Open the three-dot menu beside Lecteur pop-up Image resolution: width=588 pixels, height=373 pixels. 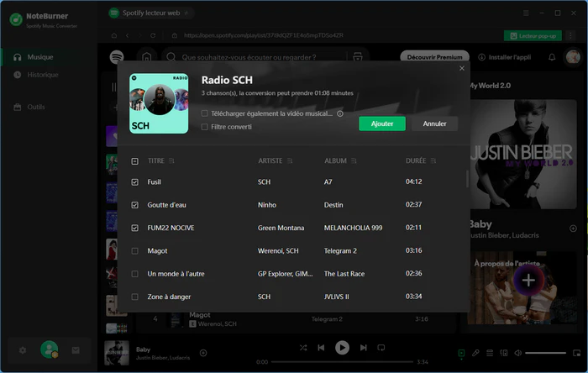[x=570, y=35]
